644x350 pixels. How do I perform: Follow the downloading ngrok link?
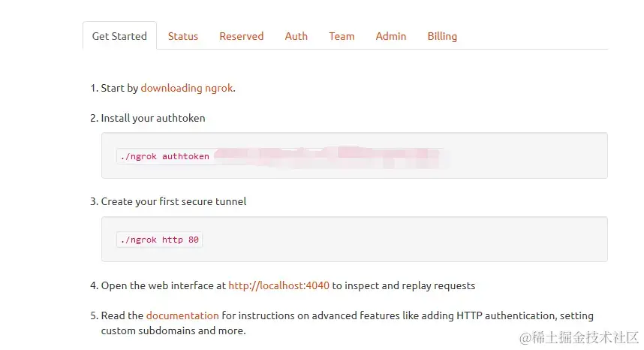[187, 89]
